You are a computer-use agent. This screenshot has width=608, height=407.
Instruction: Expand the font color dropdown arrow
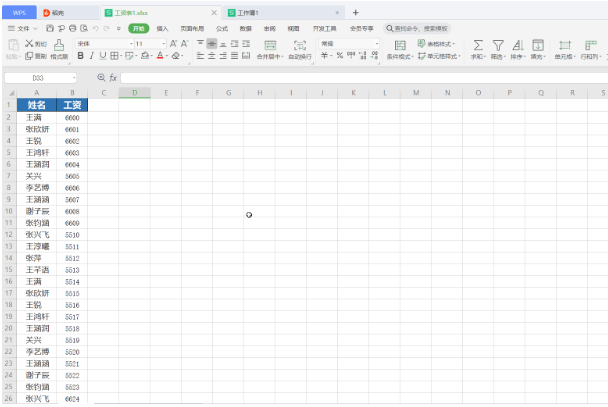[x=167, y=56]
